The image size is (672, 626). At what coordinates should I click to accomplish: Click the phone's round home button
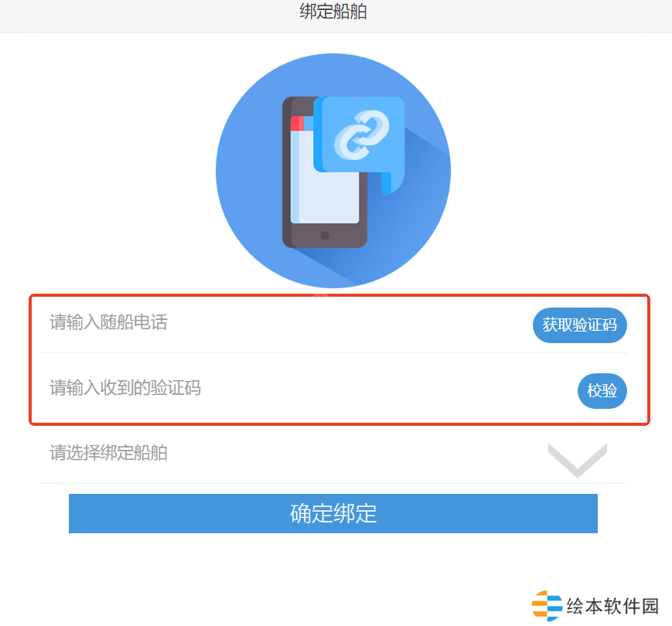click(325, 235)
